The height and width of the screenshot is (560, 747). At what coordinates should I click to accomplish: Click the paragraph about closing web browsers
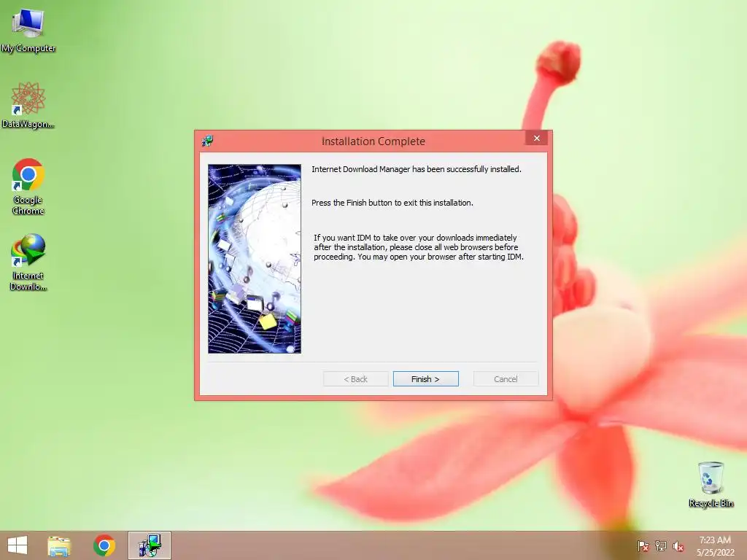pyautogui.click(x=418, y=247)
